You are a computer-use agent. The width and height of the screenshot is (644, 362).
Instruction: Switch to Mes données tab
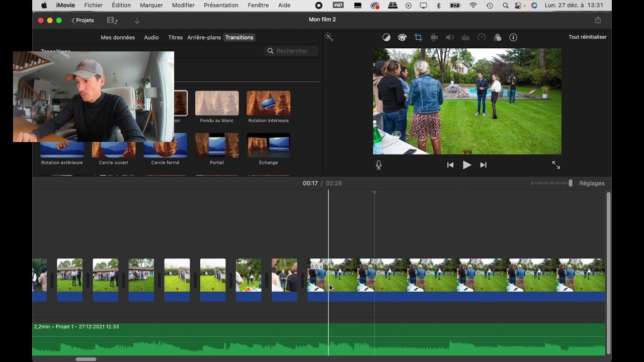pyautogui.click(x=118, y=38)
